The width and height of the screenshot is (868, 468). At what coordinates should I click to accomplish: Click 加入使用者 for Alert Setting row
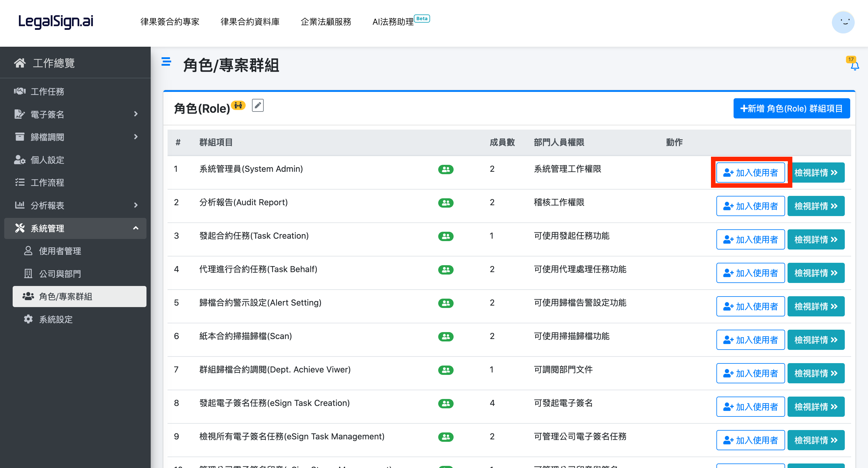click(750, 306)
